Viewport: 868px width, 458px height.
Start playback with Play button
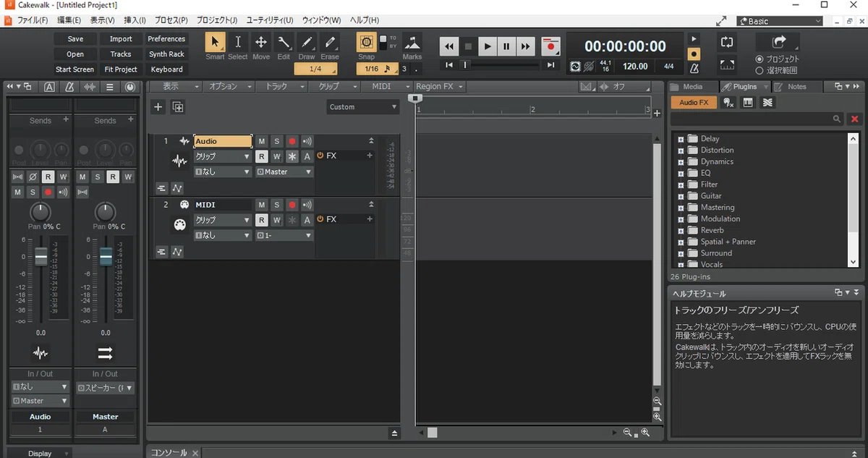488,46
